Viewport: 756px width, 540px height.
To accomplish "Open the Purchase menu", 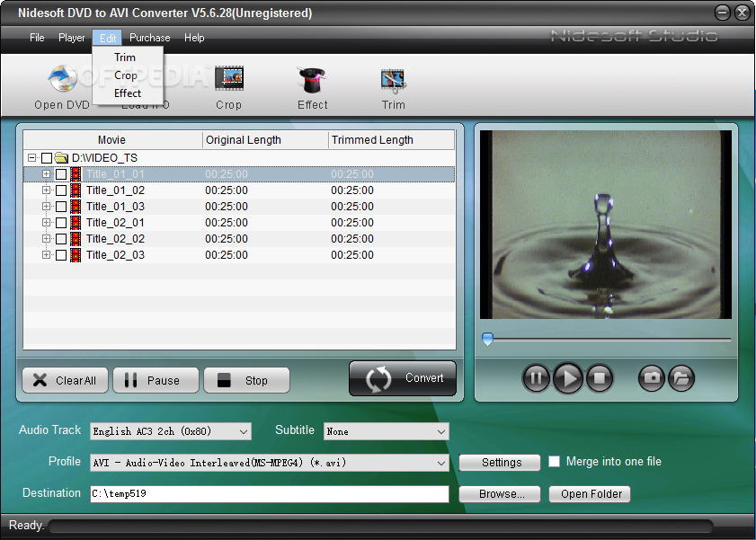I will click(x=149, y=38).
